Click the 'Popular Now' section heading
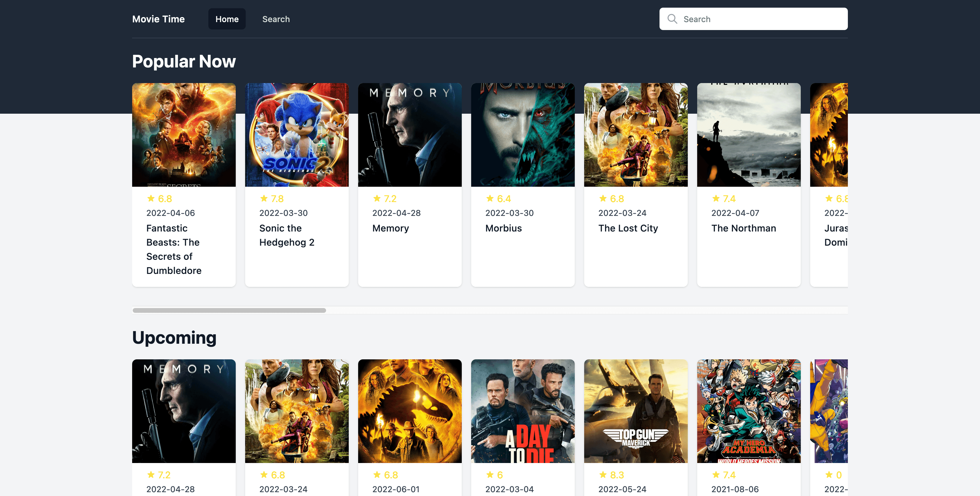Screen dimensions: 980x496 184,61
